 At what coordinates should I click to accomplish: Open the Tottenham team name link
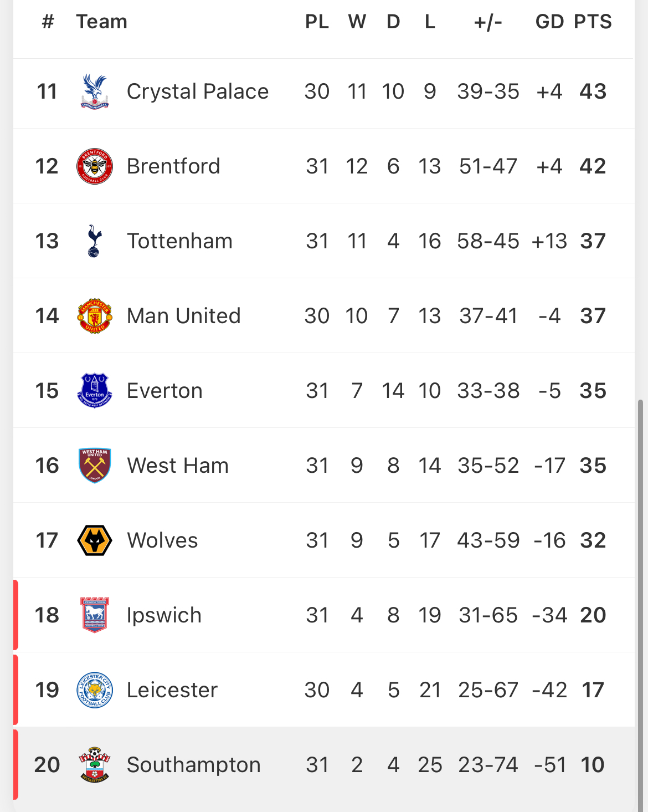(x=179, y=241)
